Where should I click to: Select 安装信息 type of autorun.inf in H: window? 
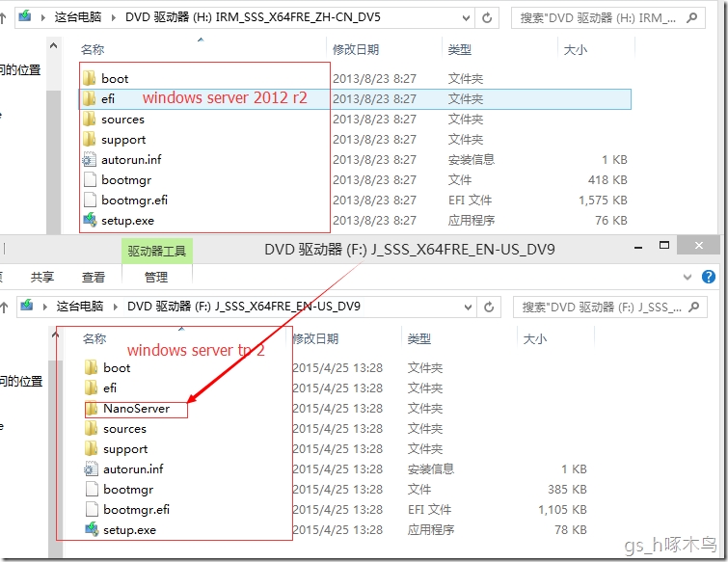[471, 160]
